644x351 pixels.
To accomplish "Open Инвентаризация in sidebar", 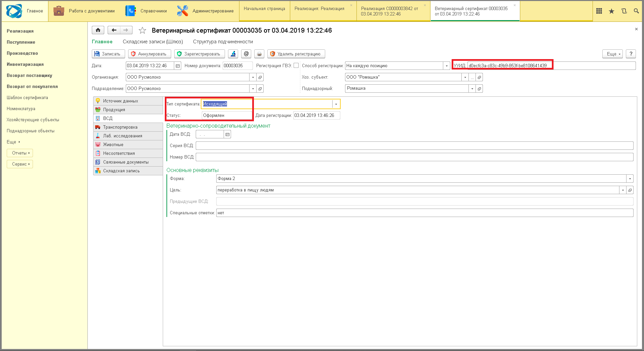I will pyautogui.click(x=25, y=64).
